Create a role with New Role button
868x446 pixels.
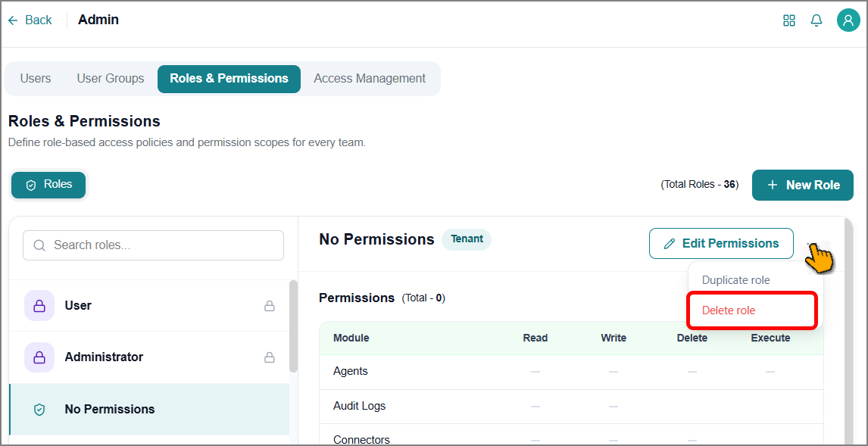click(803, 185)
